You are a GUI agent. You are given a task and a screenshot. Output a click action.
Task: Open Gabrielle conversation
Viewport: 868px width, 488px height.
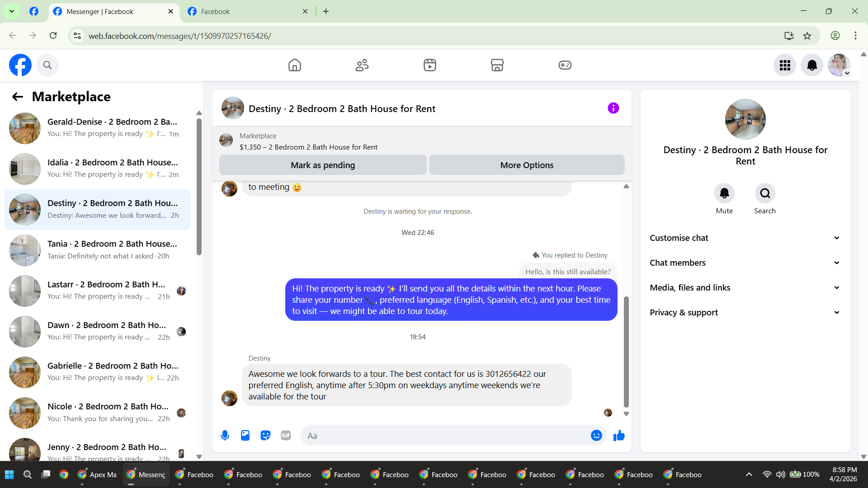pyautogui.click(x=97, y=372)
